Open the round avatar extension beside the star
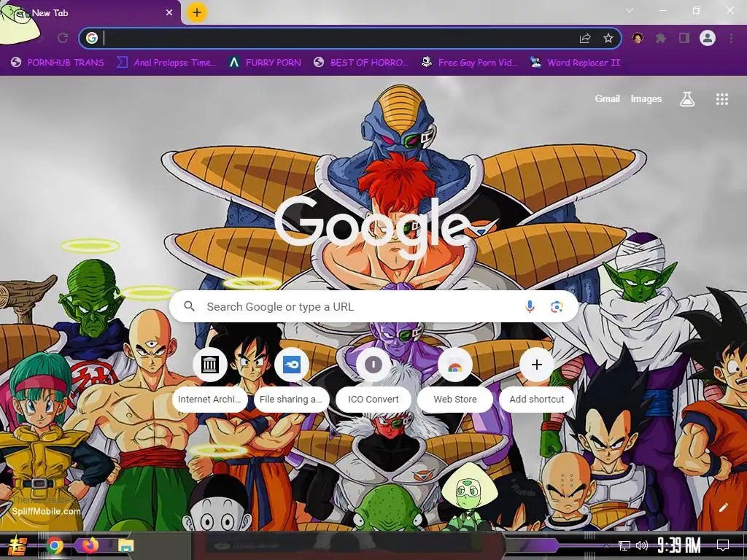 [x=638, y=38]
